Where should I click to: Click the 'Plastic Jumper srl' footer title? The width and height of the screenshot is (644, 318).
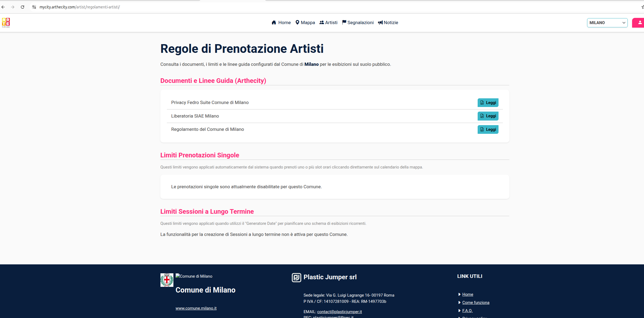pos(330,277)
